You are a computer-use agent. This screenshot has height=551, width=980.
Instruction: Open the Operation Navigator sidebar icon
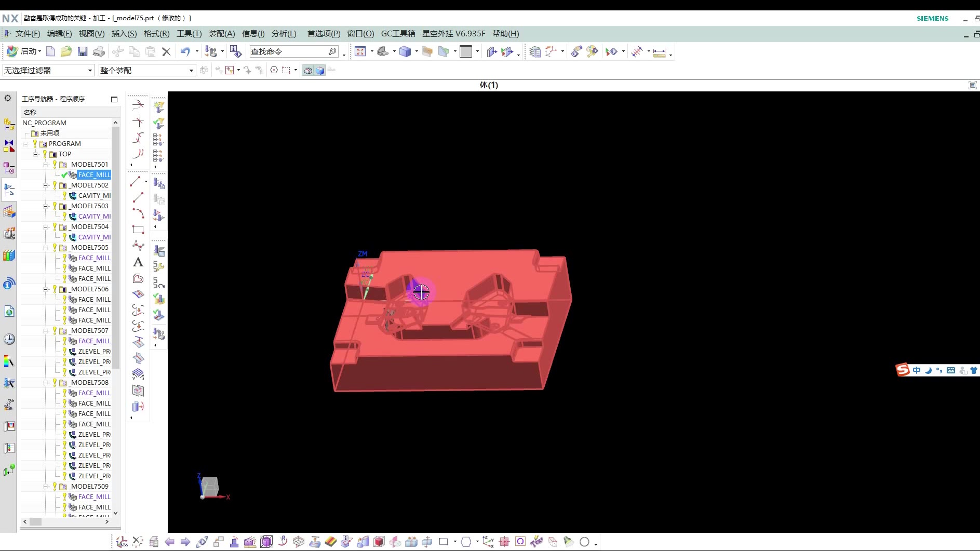(9, 190)
